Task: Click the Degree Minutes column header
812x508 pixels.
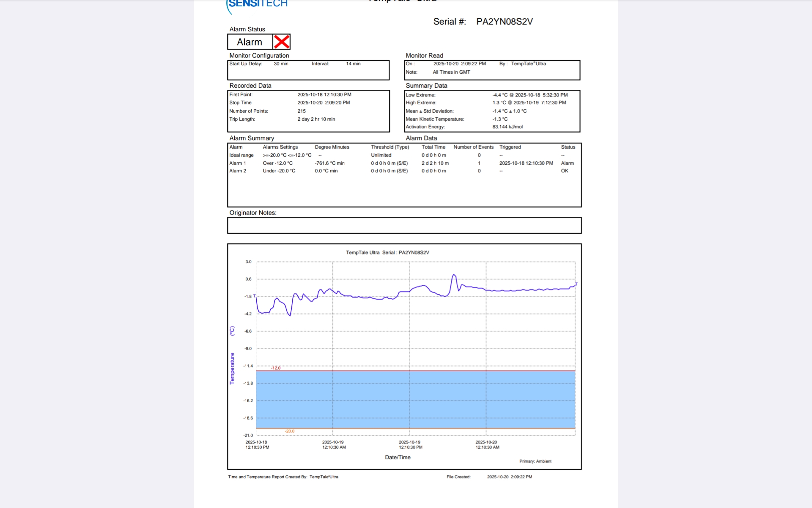Action: (332, 147)
